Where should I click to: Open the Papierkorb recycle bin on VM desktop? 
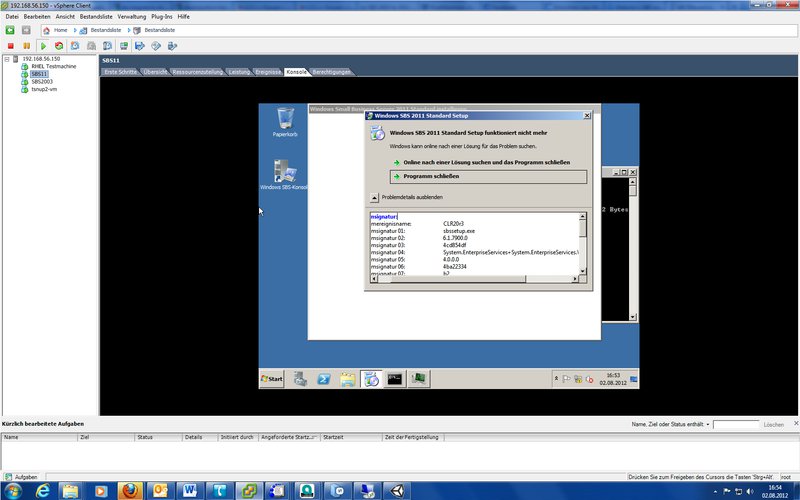[x=285, y=121]
